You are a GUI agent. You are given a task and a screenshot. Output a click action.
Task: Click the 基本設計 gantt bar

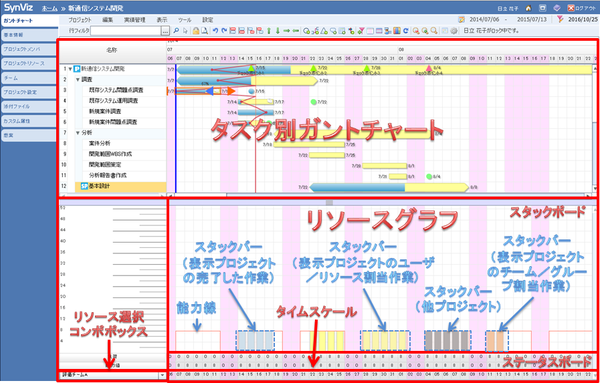[389, 187]
